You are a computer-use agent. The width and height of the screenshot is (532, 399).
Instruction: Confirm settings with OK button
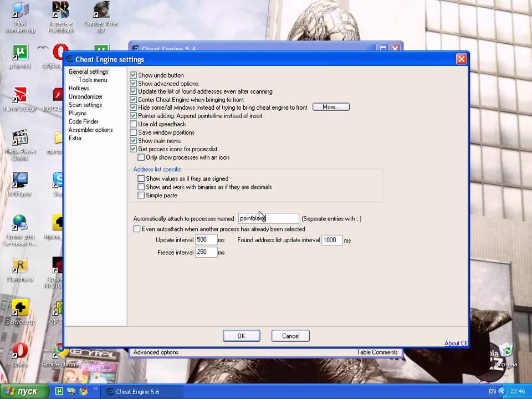tap(241, 336)
